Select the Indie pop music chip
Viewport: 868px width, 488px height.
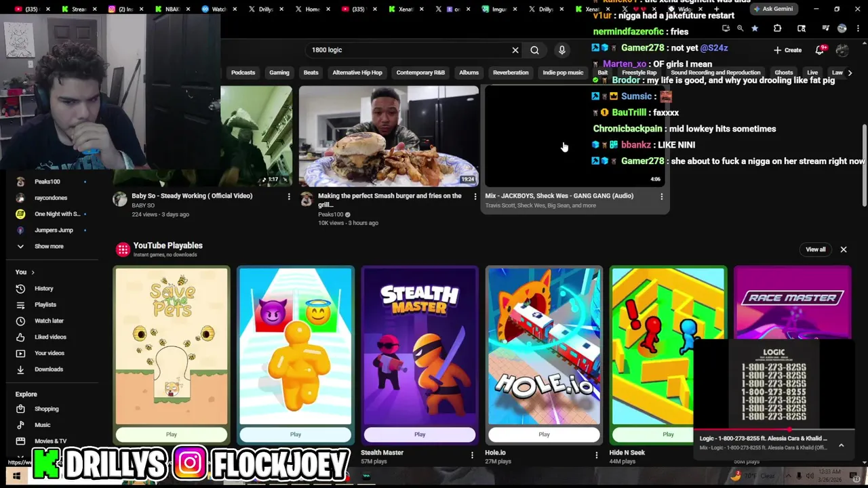click(x=563, y=73)
